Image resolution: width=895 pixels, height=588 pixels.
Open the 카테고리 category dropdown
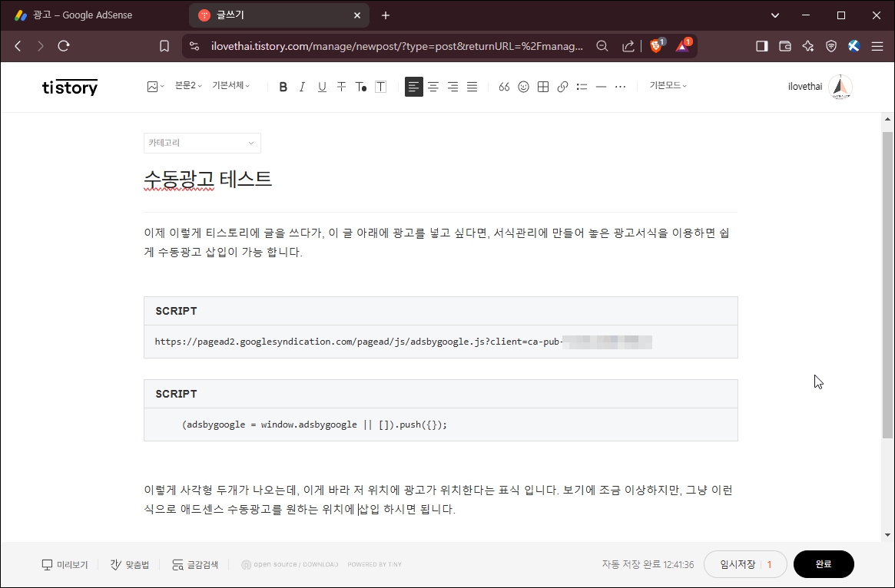point(201,143)
